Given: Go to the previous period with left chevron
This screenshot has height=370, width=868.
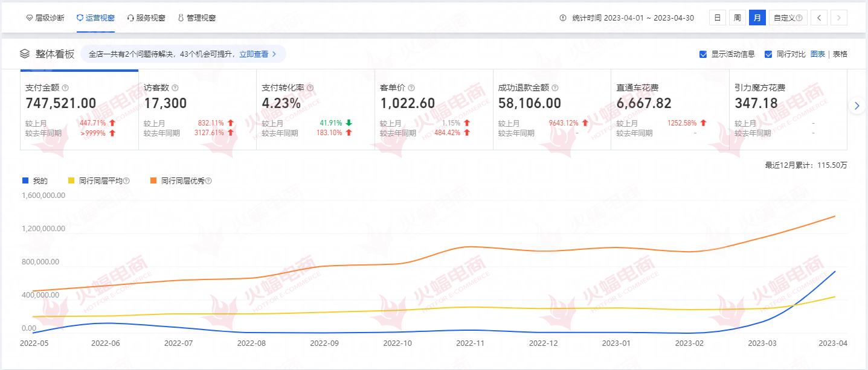Looking at the screenshot, I should click(x=819, y=18).
